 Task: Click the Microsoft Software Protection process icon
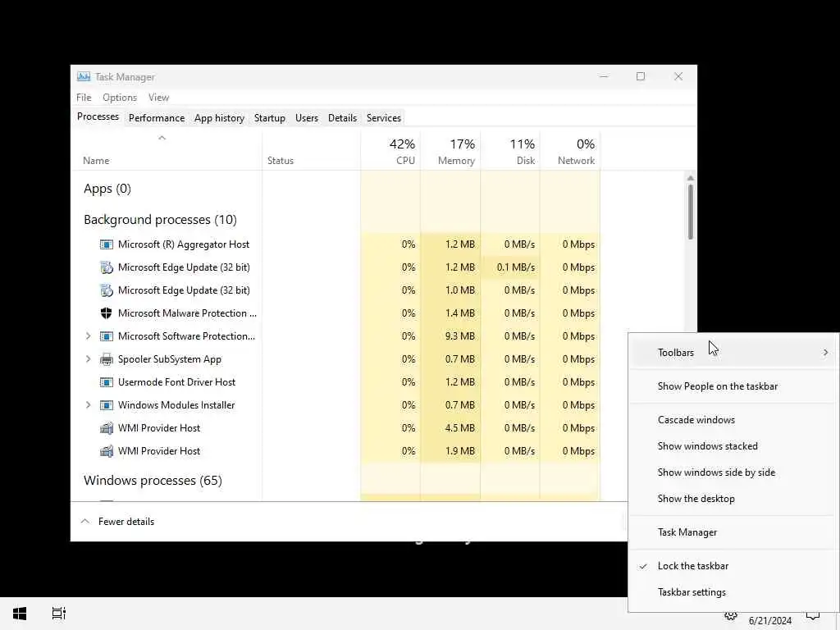click(x=107, y=336)
